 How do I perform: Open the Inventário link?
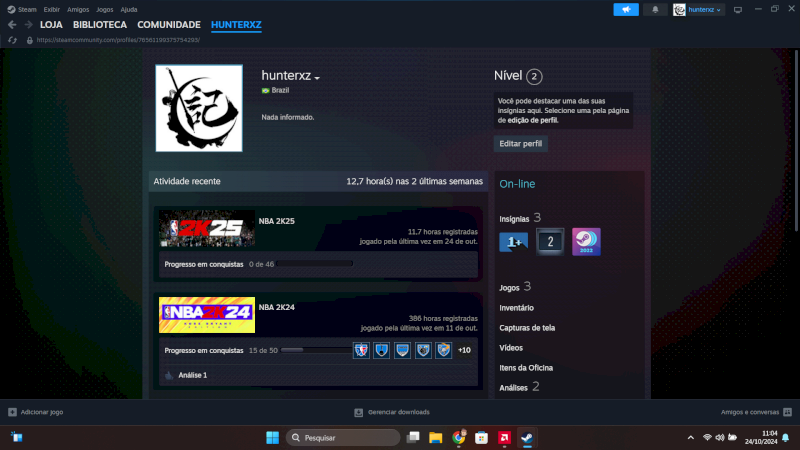(516, 308)
